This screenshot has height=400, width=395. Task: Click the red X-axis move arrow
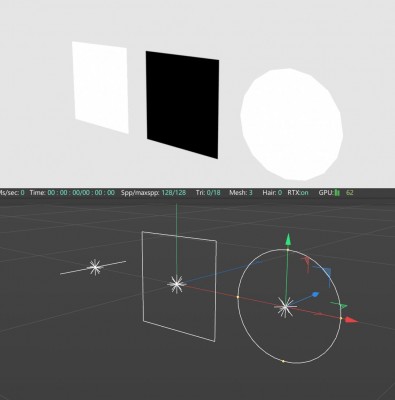point(351,320)
